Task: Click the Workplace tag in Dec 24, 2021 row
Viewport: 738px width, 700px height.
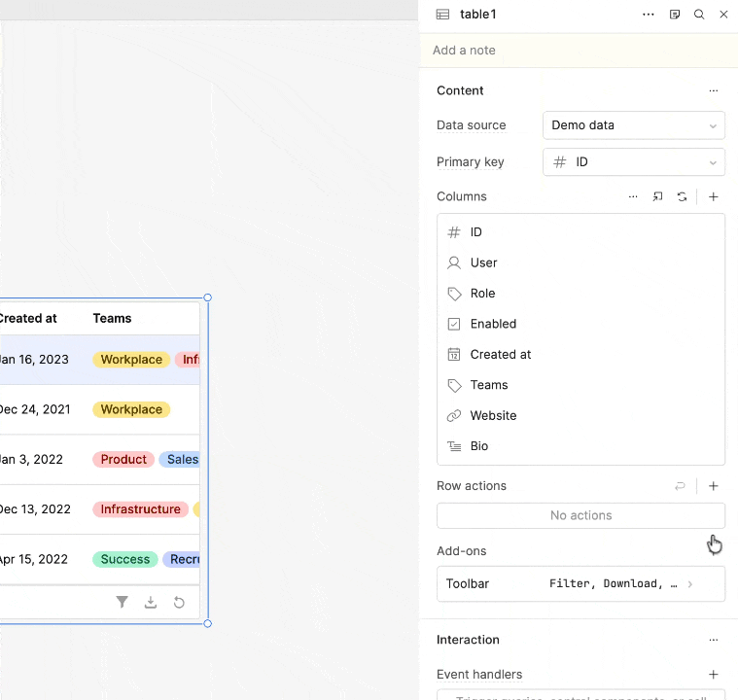Action: click(x=131, y=409)
